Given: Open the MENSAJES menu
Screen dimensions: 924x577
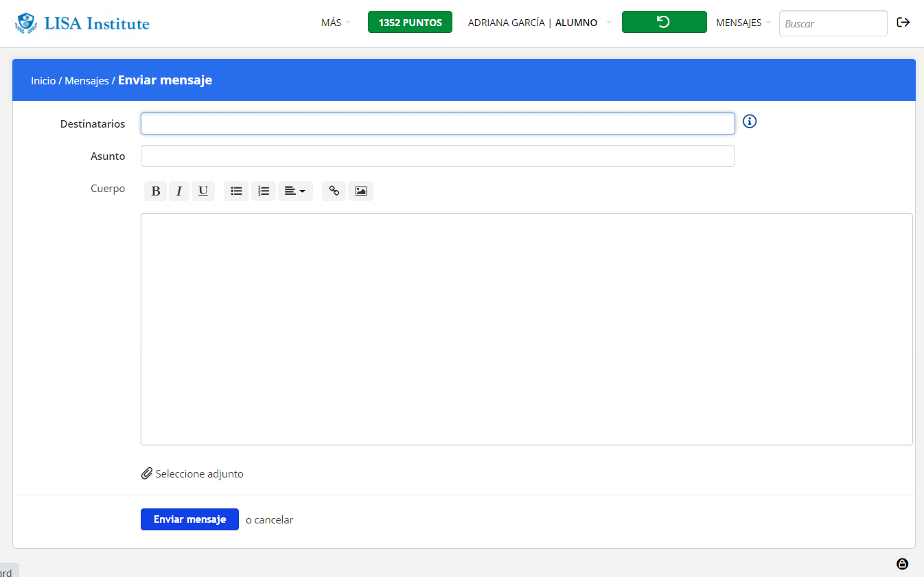Looking at the screenshot, I should 743,23.
